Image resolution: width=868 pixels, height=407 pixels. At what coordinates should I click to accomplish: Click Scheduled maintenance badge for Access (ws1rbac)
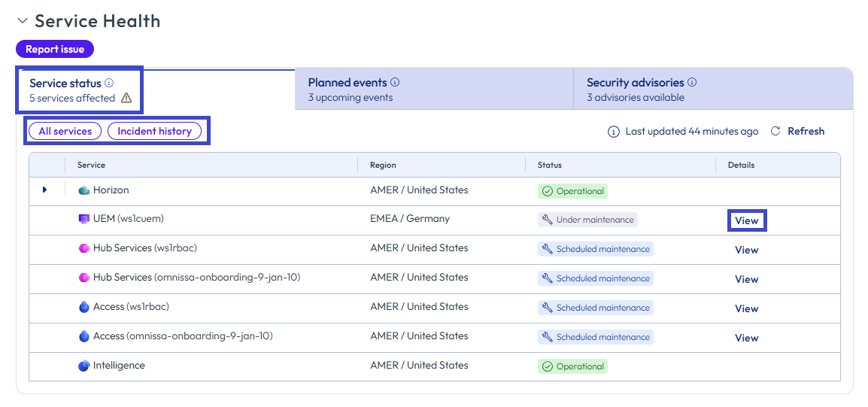coord(595,308)
